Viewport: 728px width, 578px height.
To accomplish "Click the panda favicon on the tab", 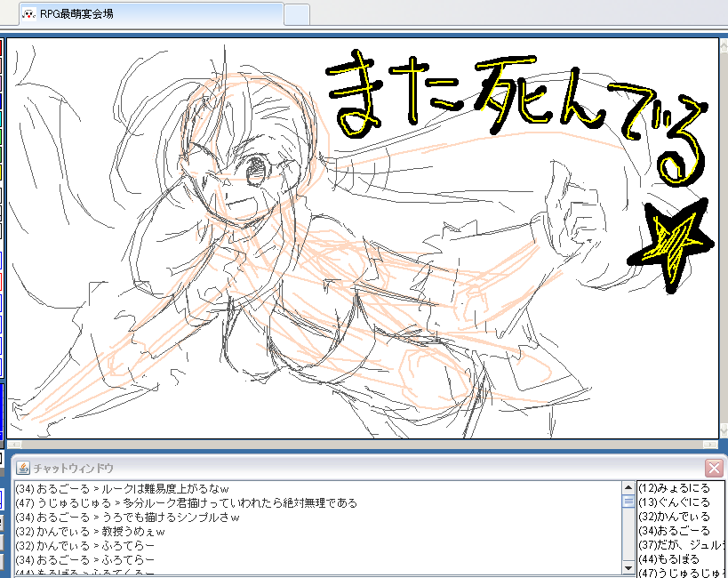I will (x=28, y=14).
